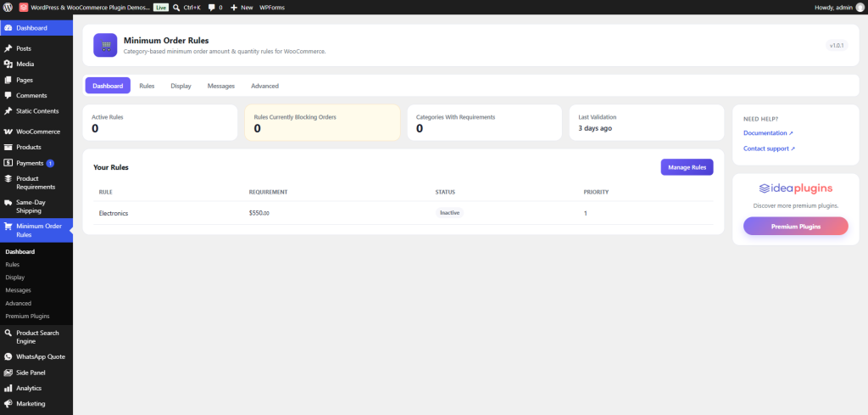This screenshot has height=415, width=868.
Task: Click the purple plugin cart logo in header
Action: 105,46
